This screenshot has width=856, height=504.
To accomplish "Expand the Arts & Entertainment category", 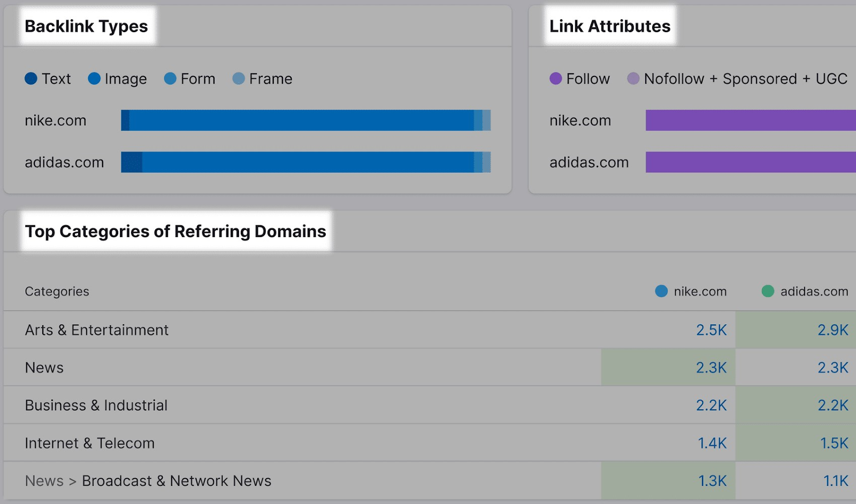I will tap(96, 330).
